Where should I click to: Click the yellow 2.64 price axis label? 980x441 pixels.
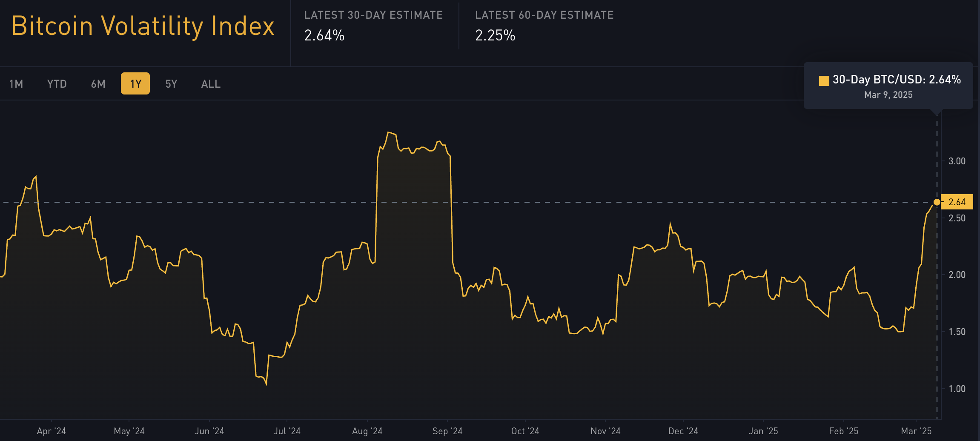tap(957, 202)
